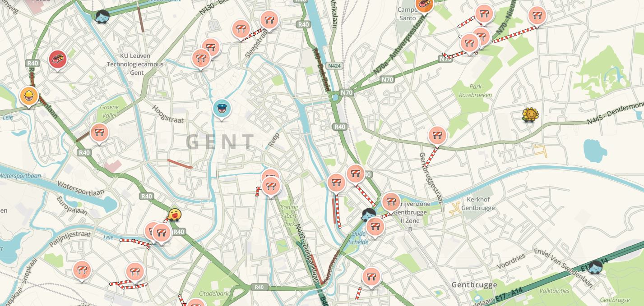The height and width of the screenshot is (306, 644).
Task: Click the GENT city label
Action: pyautogui.click(x=221, y=142)
